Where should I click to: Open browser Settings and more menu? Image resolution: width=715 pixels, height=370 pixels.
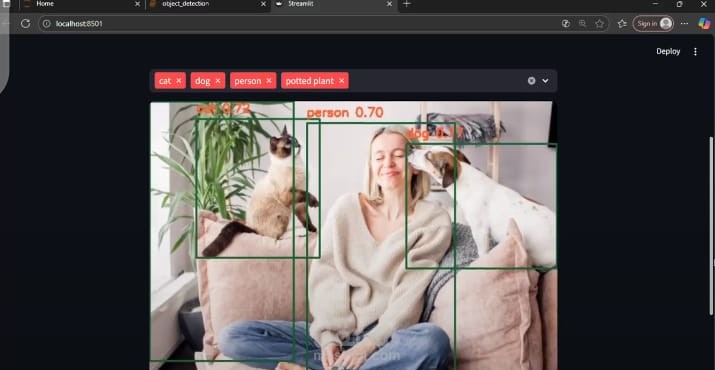(684, 24)
